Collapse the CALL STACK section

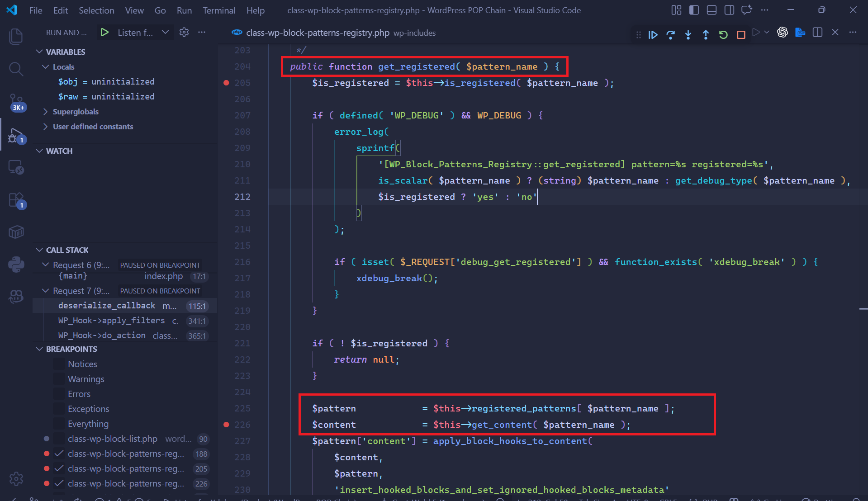pyautogui.click(x=39, y=250)
